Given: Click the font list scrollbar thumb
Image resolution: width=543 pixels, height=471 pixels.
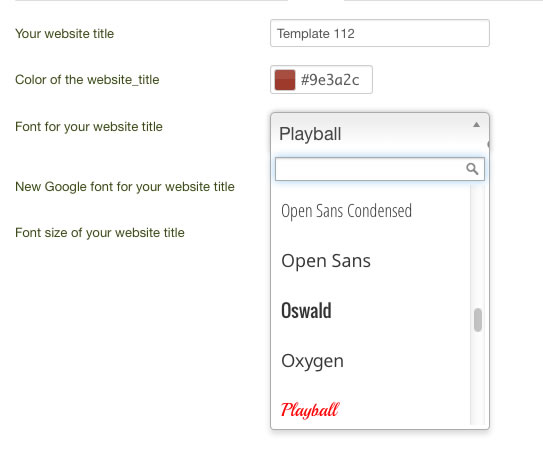Looking at the screenshot, I should tap(478, 320).
